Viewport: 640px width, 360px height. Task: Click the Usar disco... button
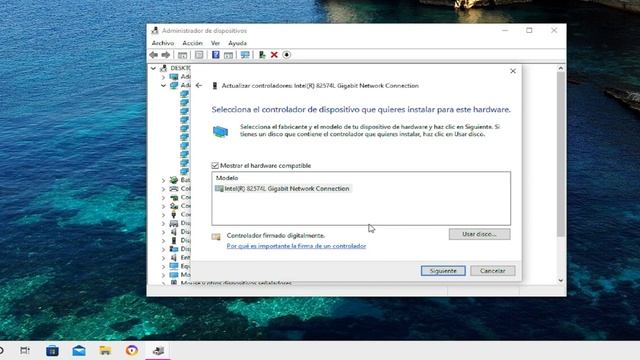(479, 234)
